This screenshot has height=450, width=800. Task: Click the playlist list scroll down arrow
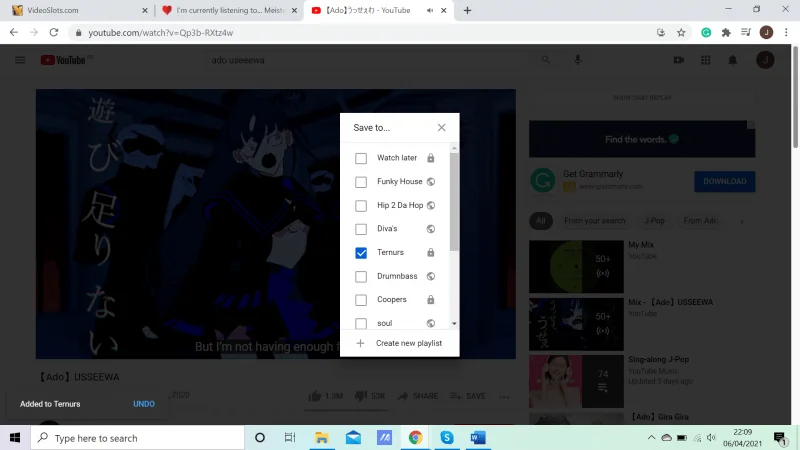click(454, 323)
